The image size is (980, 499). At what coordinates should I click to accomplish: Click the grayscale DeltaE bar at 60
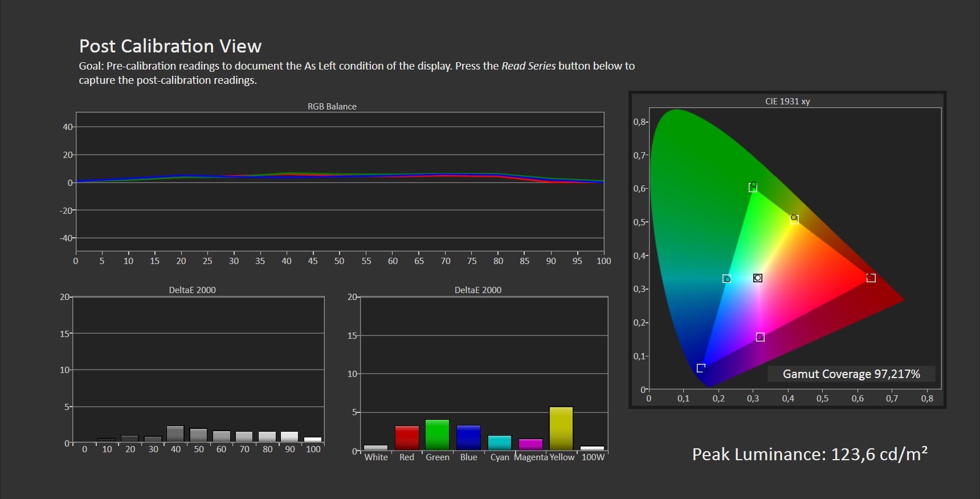221,436
